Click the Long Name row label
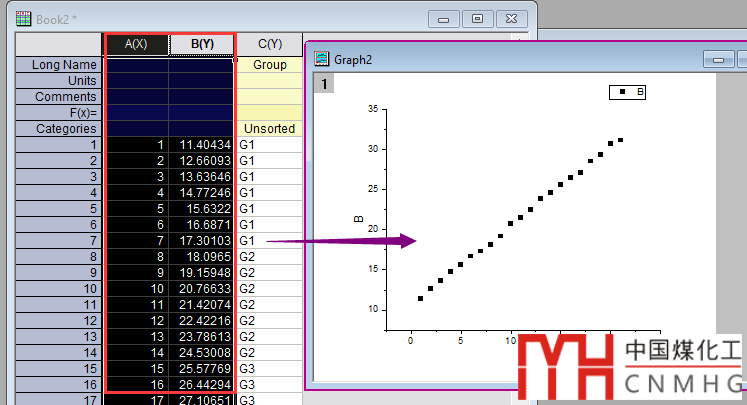The height and width of the screenshot is (405, 747). click(x=59, y=64)
